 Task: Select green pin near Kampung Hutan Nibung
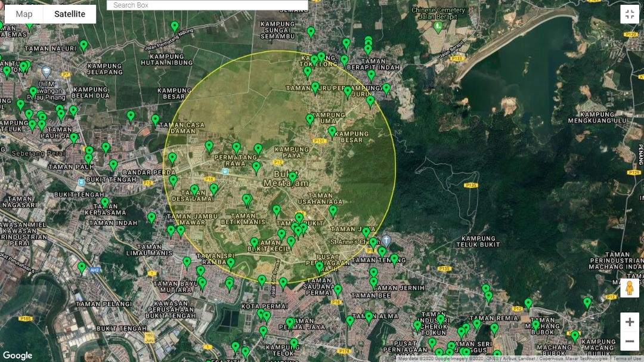pyautogui.click(x=175, y=26)
